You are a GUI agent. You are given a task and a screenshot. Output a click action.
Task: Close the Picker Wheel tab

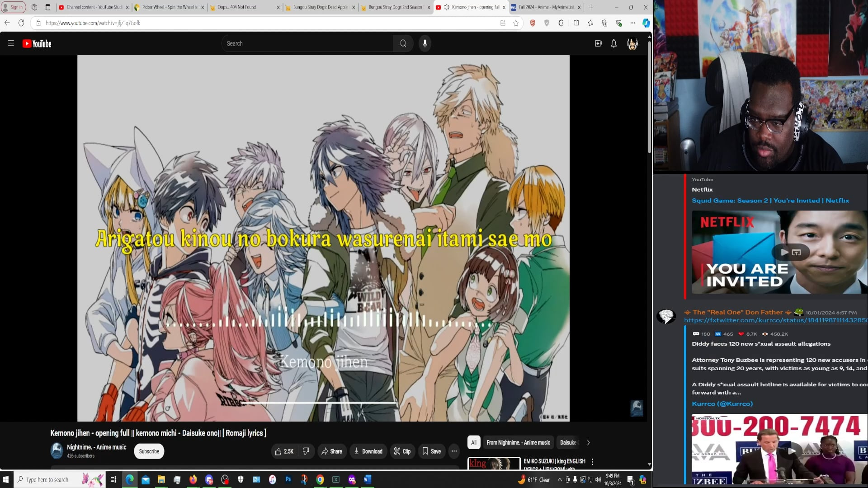[203, 7]
